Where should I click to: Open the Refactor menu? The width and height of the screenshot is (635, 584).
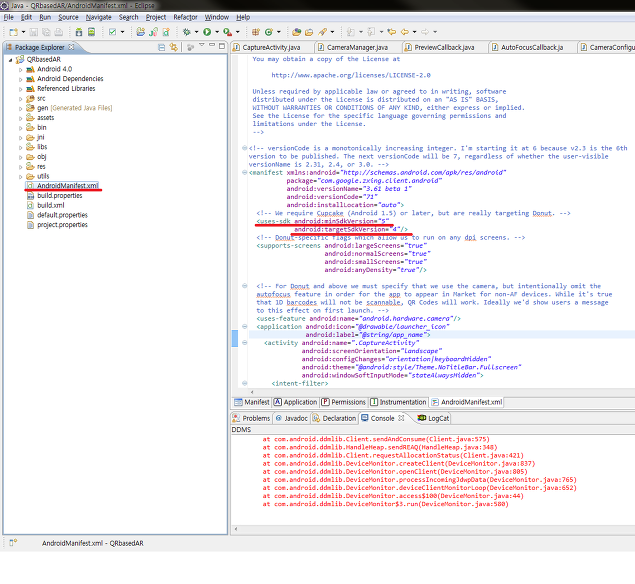[185, 17]
